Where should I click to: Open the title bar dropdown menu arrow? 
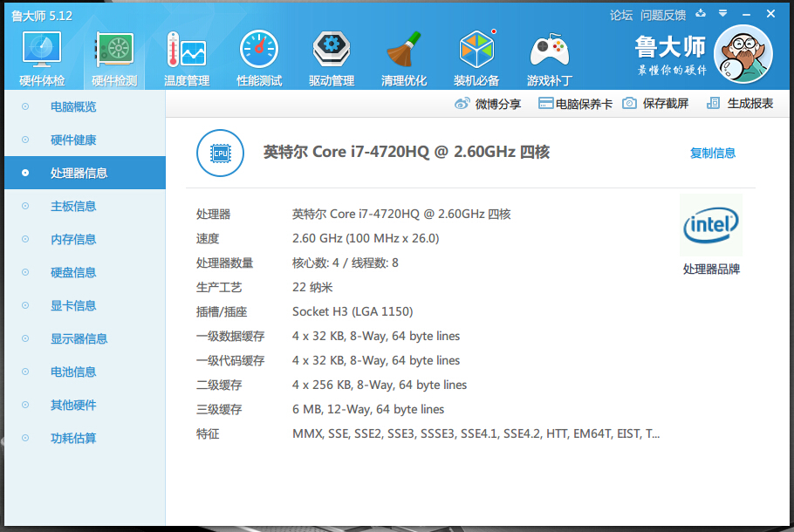722,14
